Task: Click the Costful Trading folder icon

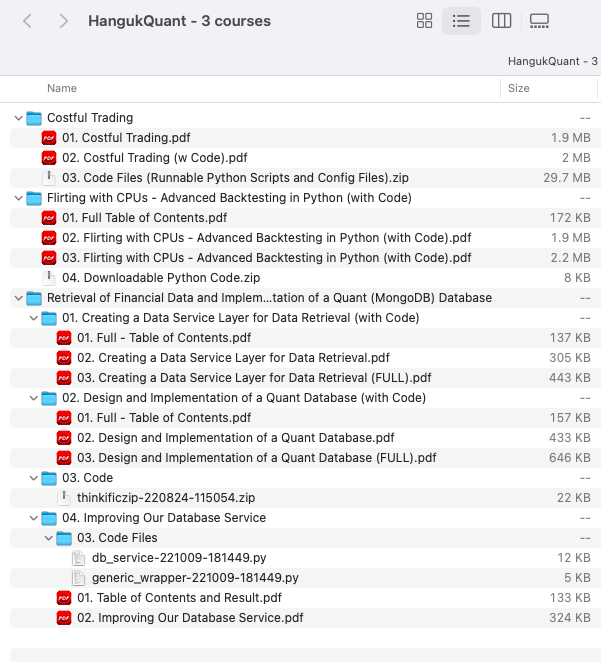Action: tap(34, 118)
